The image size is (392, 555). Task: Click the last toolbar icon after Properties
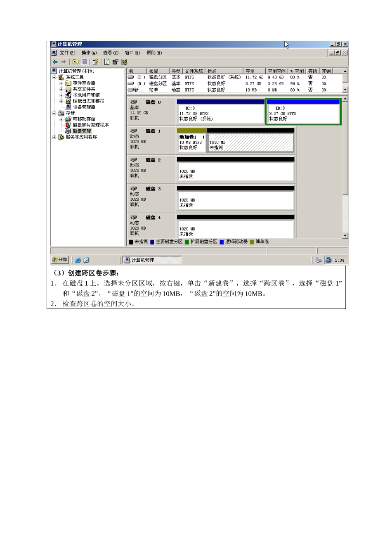click(x=124, y=62)
